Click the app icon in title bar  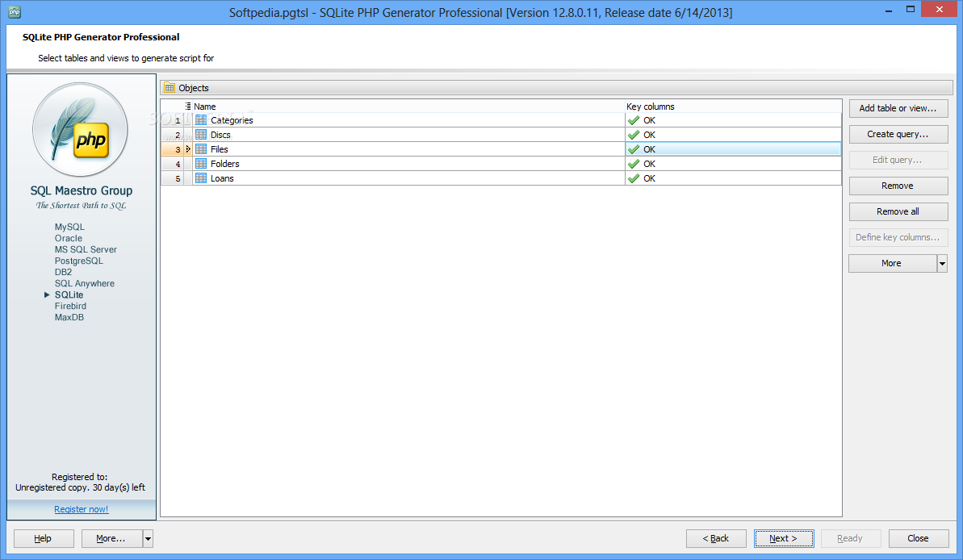[14, 11]
